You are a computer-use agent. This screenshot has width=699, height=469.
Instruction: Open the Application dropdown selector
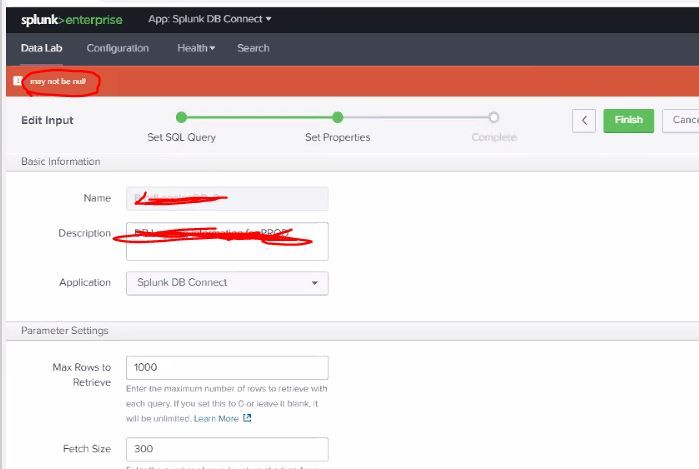tap(227, 283)
